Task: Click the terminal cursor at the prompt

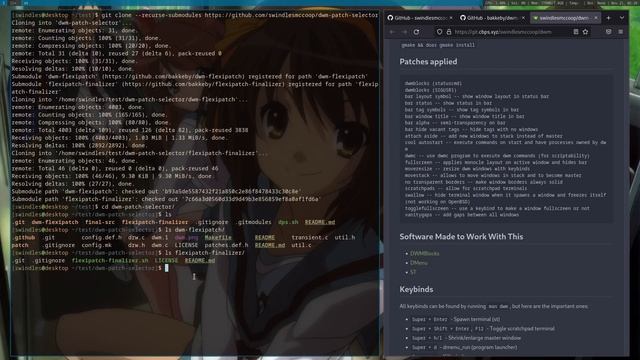Action: 167,268
